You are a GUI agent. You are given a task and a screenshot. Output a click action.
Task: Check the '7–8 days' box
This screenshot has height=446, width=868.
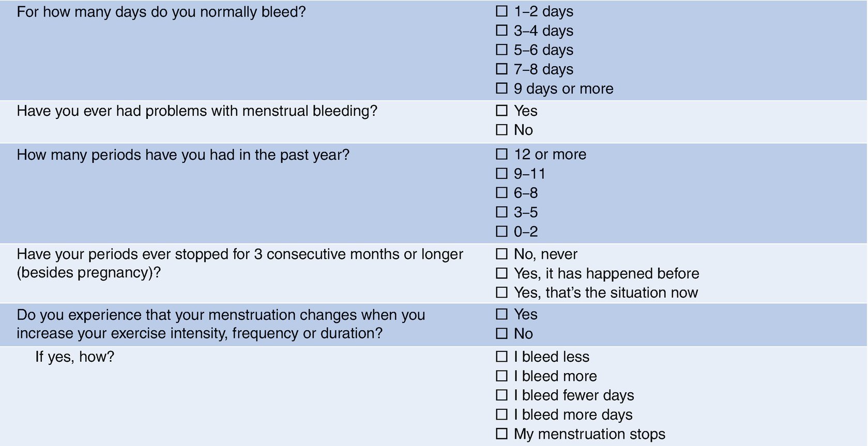[501, 69]
